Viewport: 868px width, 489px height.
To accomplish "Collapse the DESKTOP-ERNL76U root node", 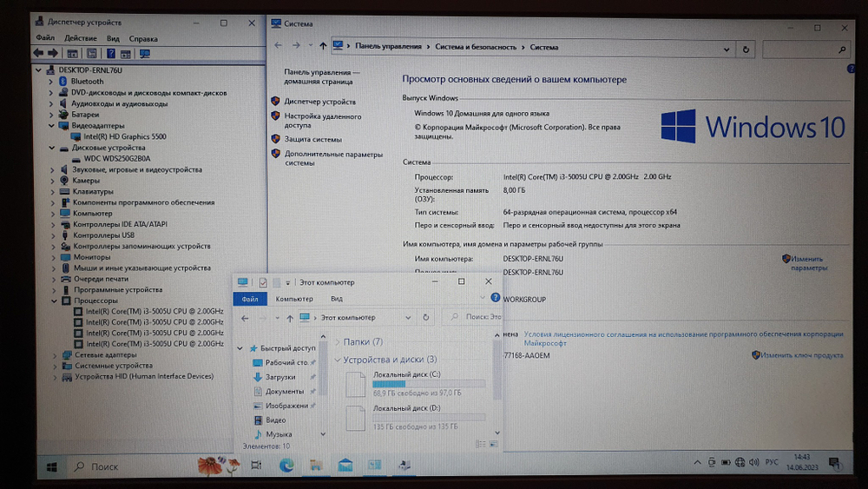I will [x=38, y=70].
